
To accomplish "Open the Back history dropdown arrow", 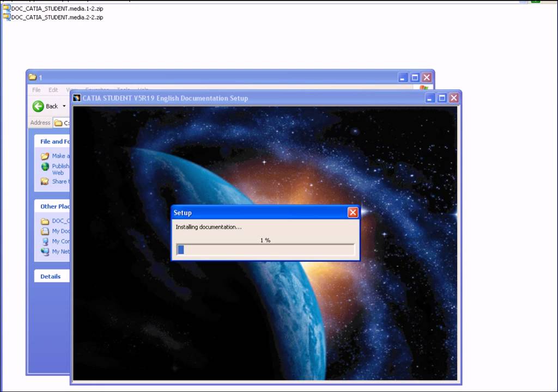I will click(x=64, y=106).
